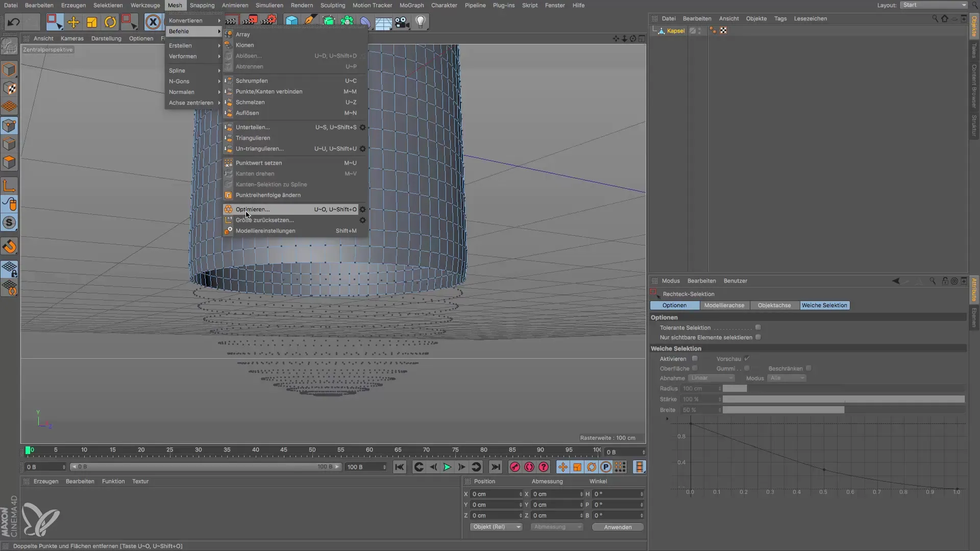Jump to the animation end
The image size is (980, 551).
[495, 467]
